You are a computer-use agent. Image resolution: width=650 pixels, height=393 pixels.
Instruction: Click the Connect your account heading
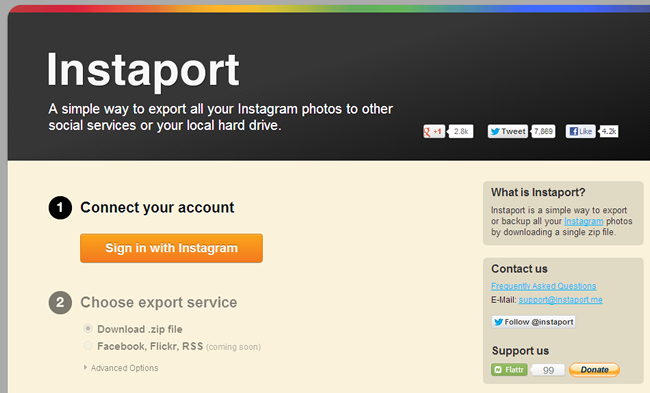click(158, 207)
